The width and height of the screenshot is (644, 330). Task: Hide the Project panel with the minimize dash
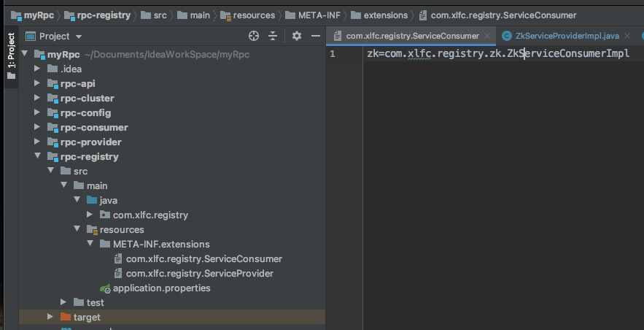coord(316,37)
